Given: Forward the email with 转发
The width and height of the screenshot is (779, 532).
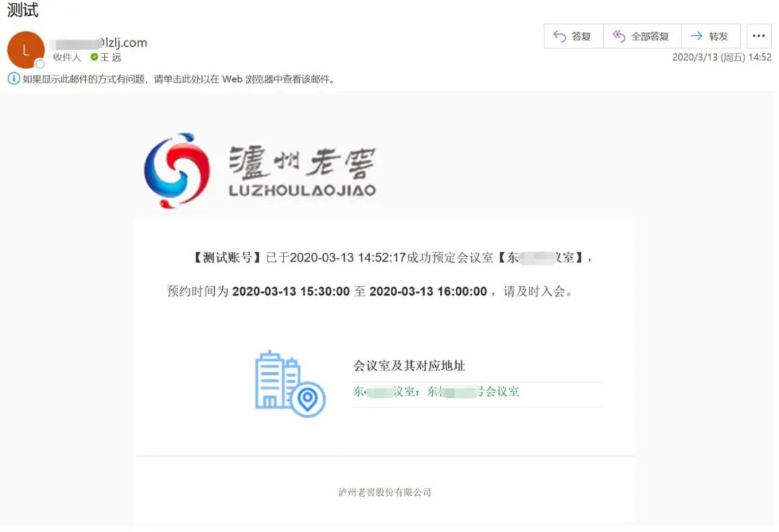Looking at the screenshot, I should click(x=710, y=36).
